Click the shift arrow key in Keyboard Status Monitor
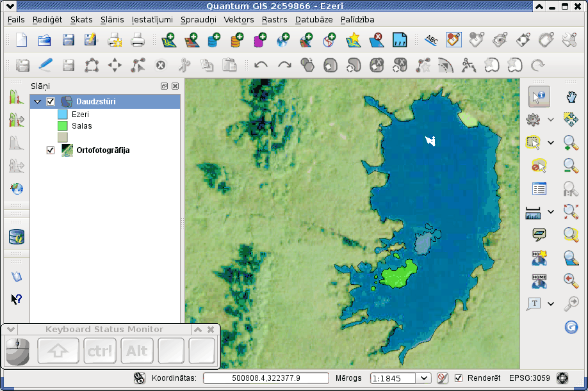Image resolution: width=588 pixels, height=391 pixels. tap(58, 351)
